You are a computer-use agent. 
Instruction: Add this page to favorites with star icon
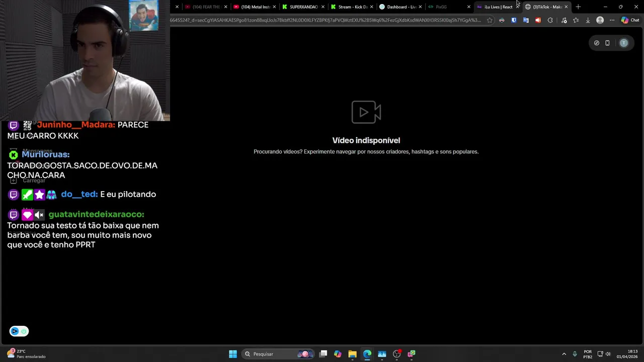click(x=490, y=20)
